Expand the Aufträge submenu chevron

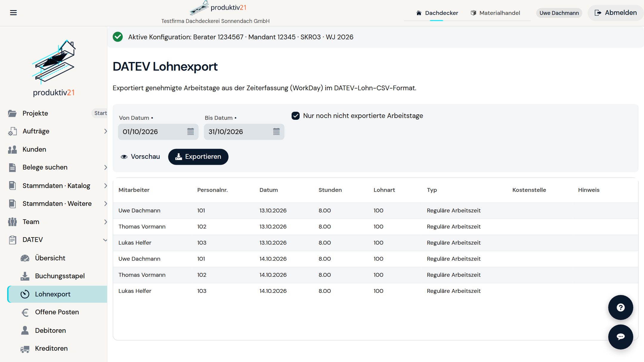click(x=105, y=131)
